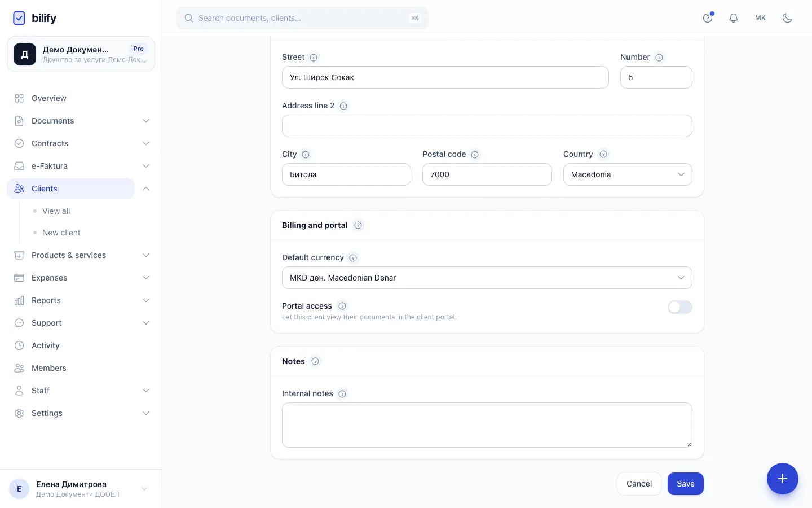Save the client form
The width and height of the screenshot is (812, 508).
(x=686, y=484)
